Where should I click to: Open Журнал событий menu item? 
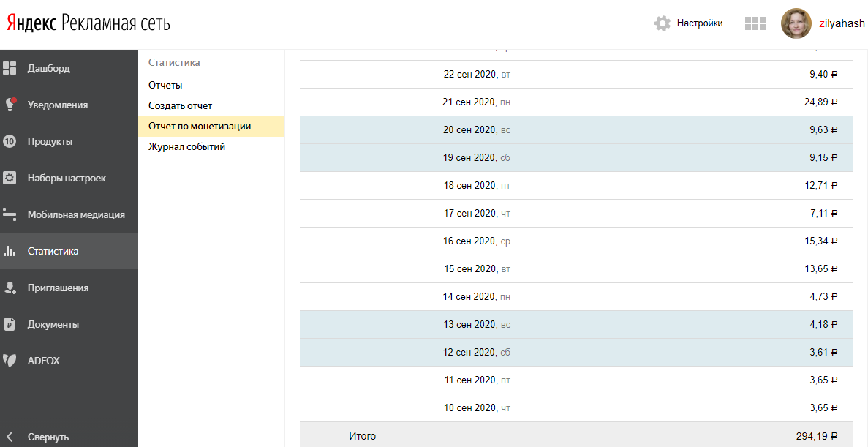coord(186,146)
